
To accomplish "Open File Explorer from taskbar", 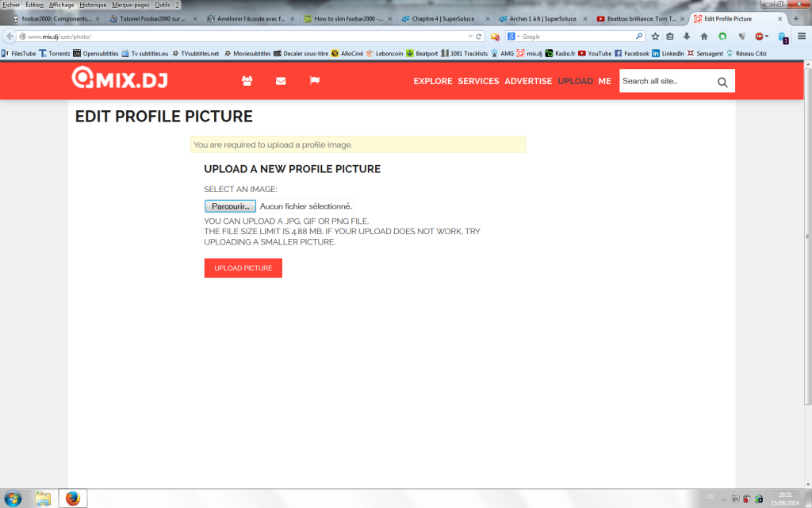I will 43,498.
